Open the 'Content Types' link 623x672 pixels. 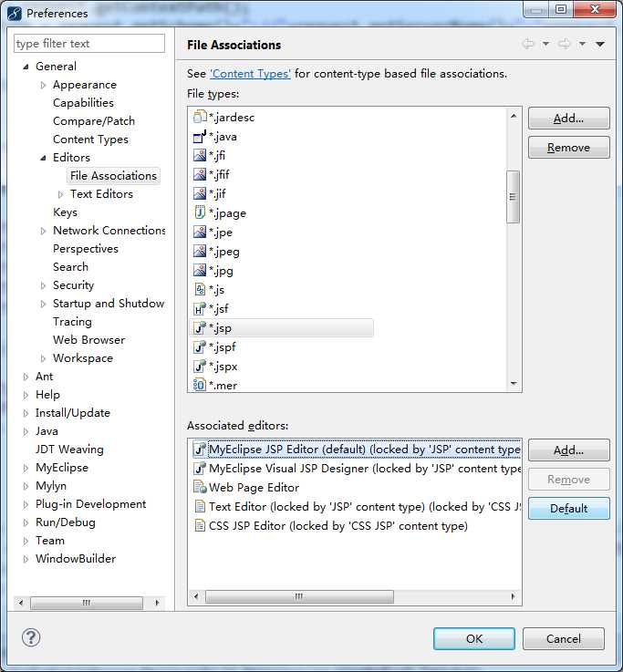(x=251, y=74)
